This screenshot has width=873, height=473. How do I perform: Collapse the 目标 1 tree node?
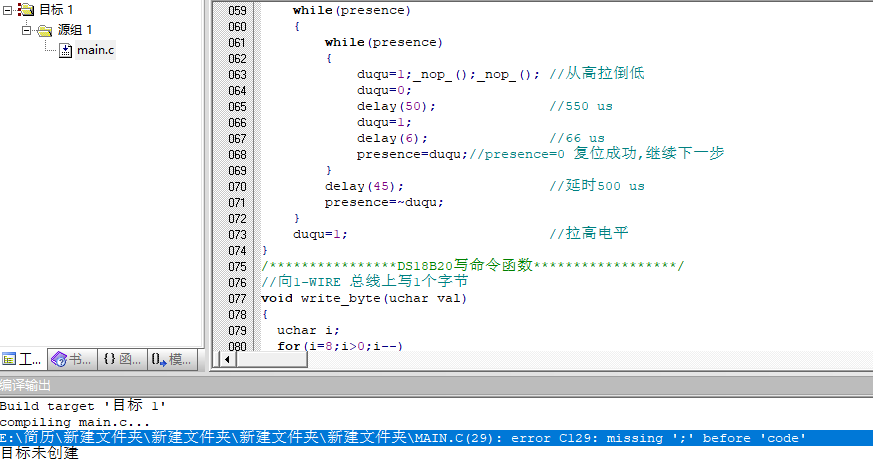(9, 10)
